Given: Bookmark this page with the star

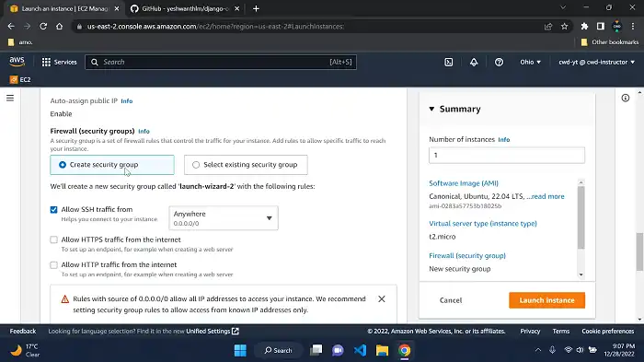Looking at the screenshot, I should (564, 27).
